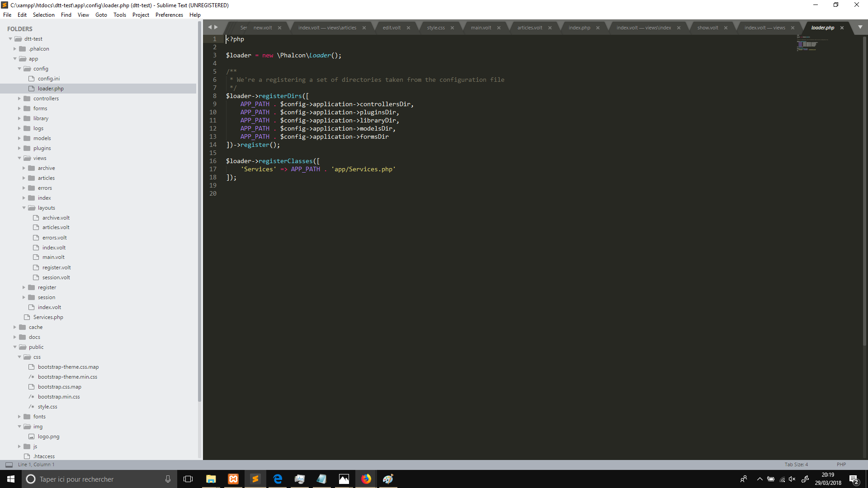Image resolution: width=868 pixels, height=488 pixels.
Task: Switch to the style.css tab
Action: click(x=436, y=28)
